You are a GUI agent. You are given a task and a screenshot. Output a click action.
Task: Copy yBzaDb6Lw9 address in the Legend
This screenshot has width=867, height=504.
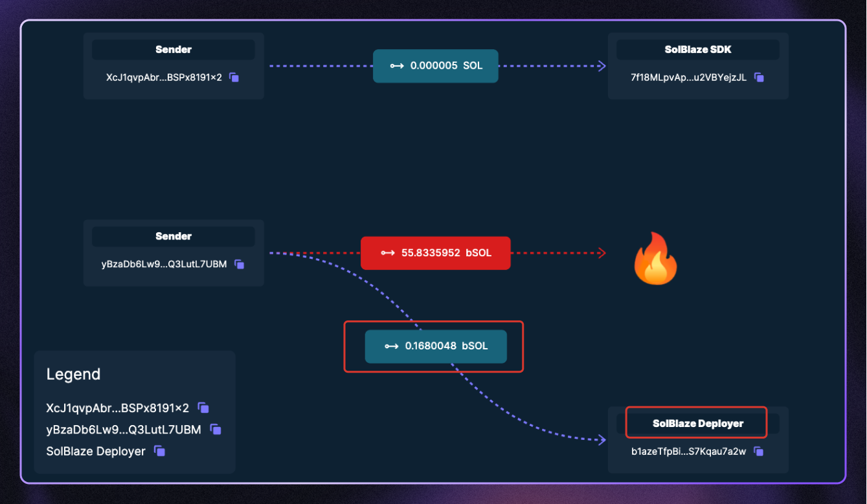tap(216, 430)
